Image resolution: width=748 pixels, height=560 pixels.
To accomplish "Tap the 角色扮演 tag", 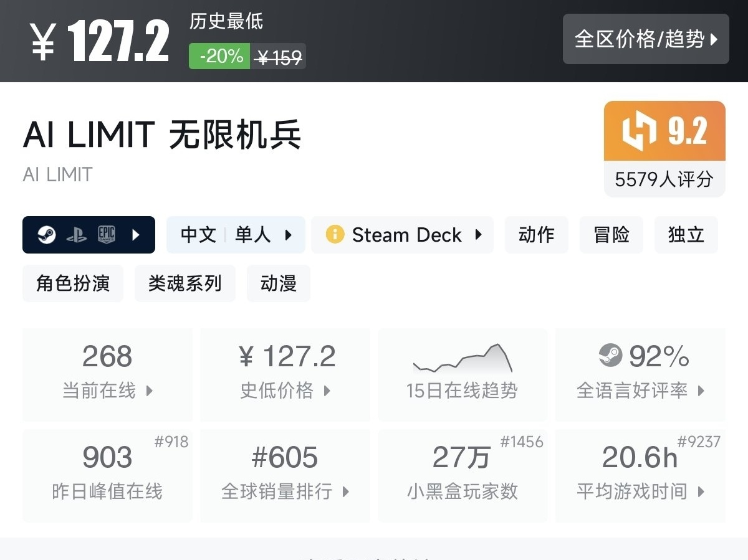I will (x=73, y=283).
